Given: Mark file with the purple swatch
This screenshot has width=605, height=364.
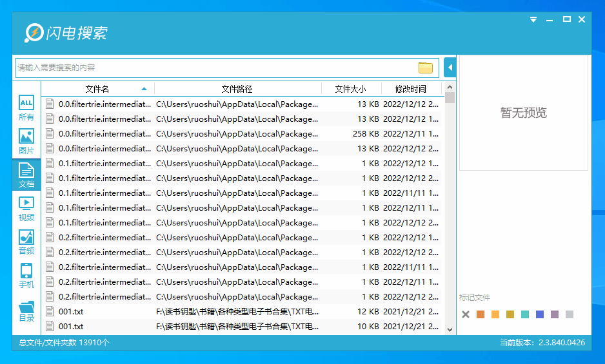Looking at the screenshot, I should point(555,314).
